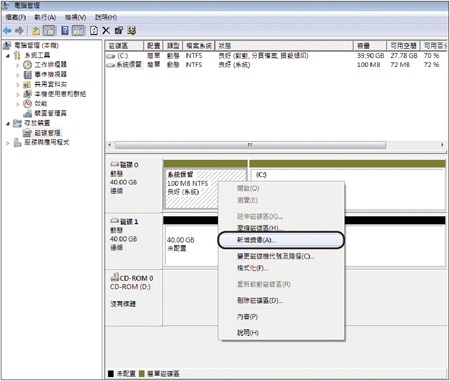Choose 壓縮磁碟區(H)... from the context menu
This screenshot has height=381, width=450.
pyautogui.click(x=281, y=228)
